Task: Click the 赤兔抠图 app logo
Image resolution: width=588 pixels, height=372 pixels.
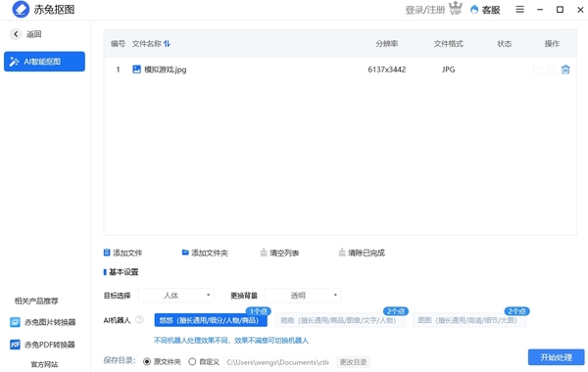Action: coord(21,10)
